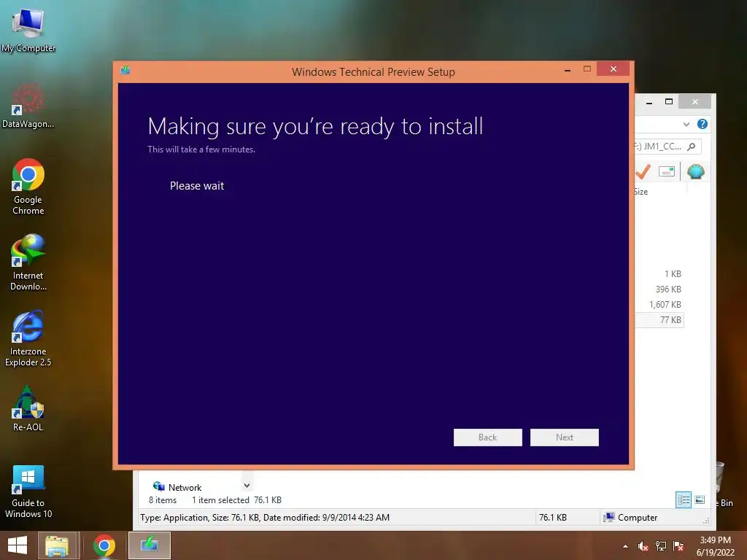
Task: Open the DataWagon desktop shortcut
Action: coord(28,106)
